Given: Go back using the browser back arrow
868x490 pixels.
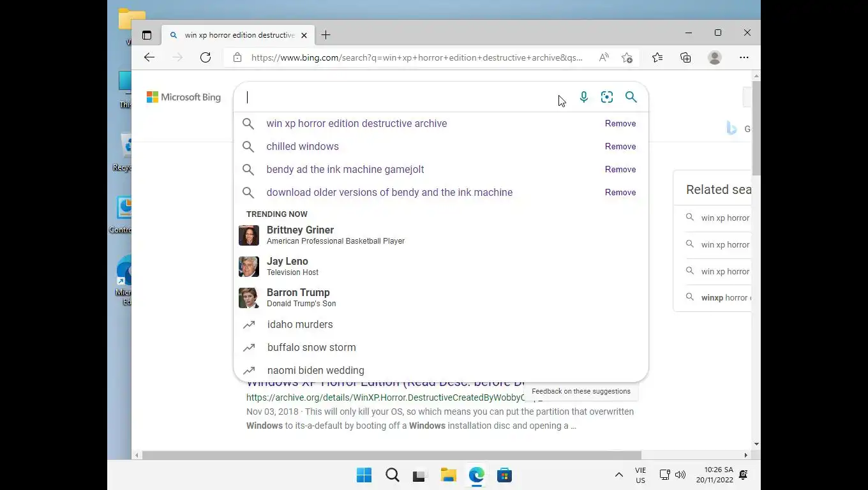Looking at the screenshot, I should [x=149, y=57].
